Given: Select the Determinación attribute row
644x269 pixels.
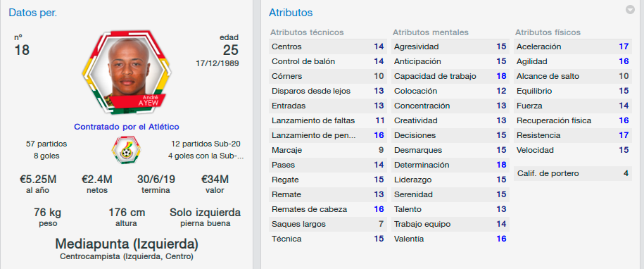Looking at the screenshot, I should pyautogui.click(x=450, y=165).
